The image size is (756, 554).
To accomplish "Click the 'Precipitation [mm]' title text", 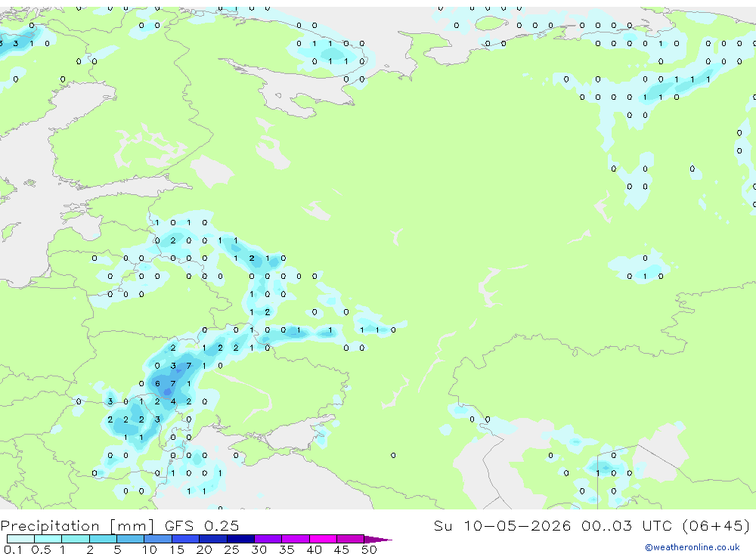I will point(77,526).
